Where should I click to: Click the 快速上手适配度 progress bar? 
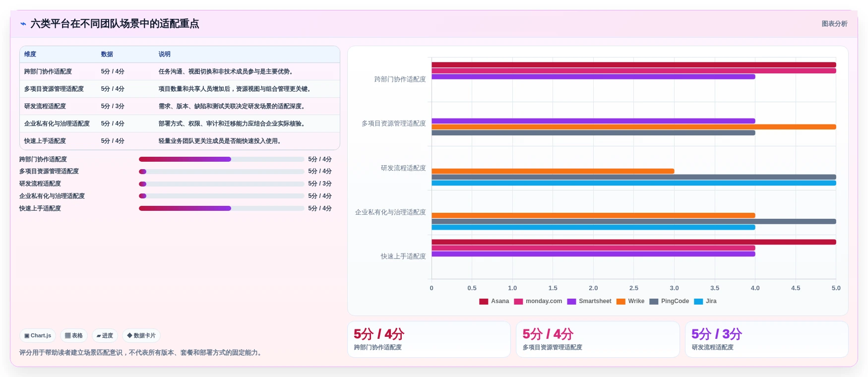pyautogui.click(x=222, y=208)
